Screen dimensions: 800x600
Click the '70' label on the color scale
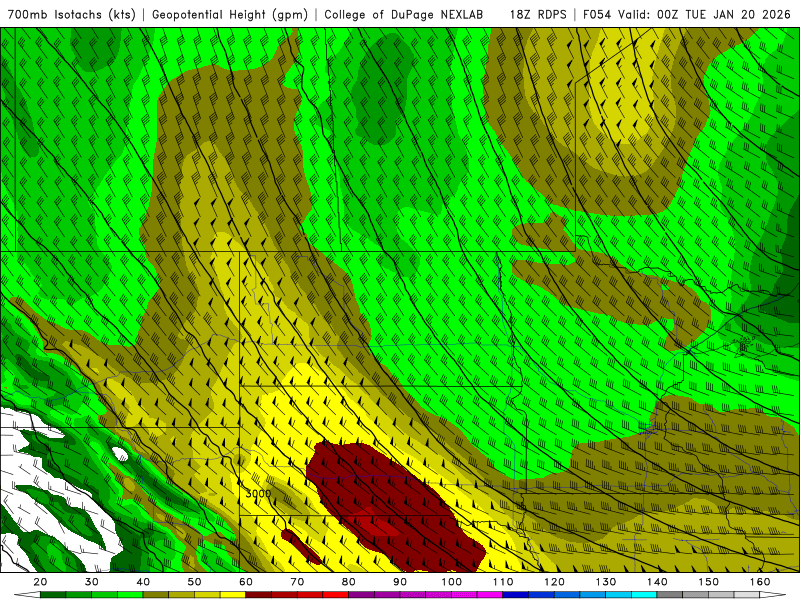click(297, 582)
